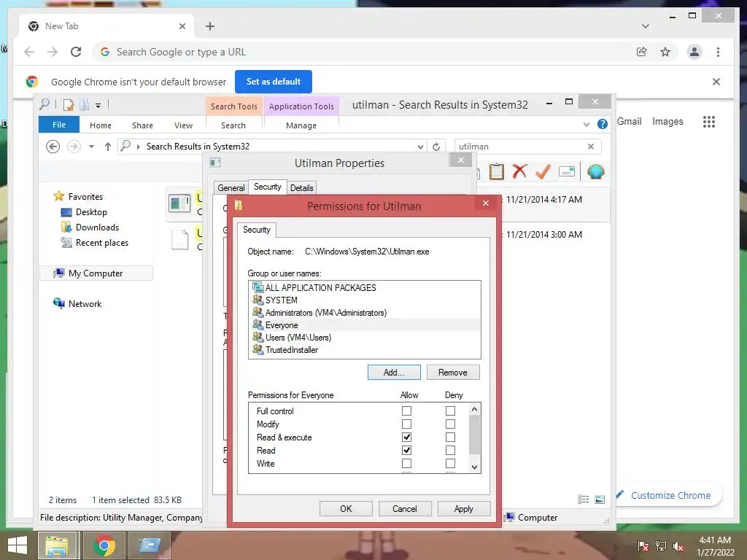This screenshot has height=560, width=747.
Task: Uncheck Allow Read & execute
Action: click(x=406, y=437)
